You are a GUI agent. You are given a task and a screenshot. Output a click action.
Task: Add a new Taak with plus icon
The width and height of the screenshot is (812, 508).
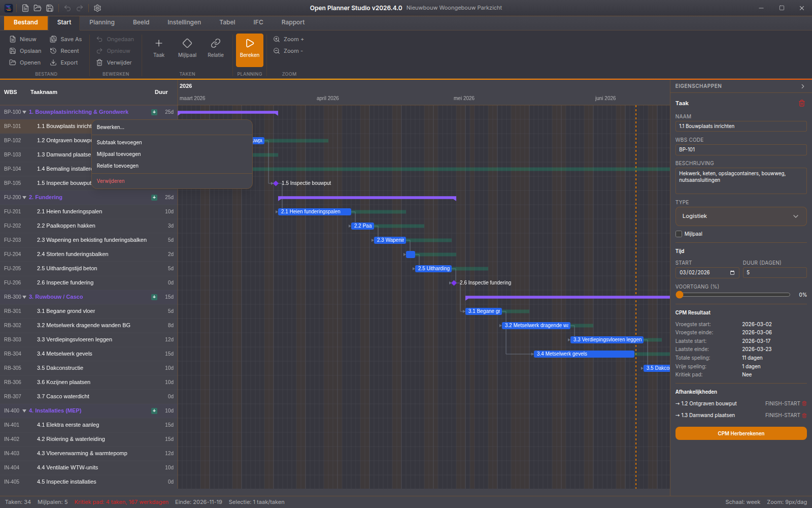point(159,48)
